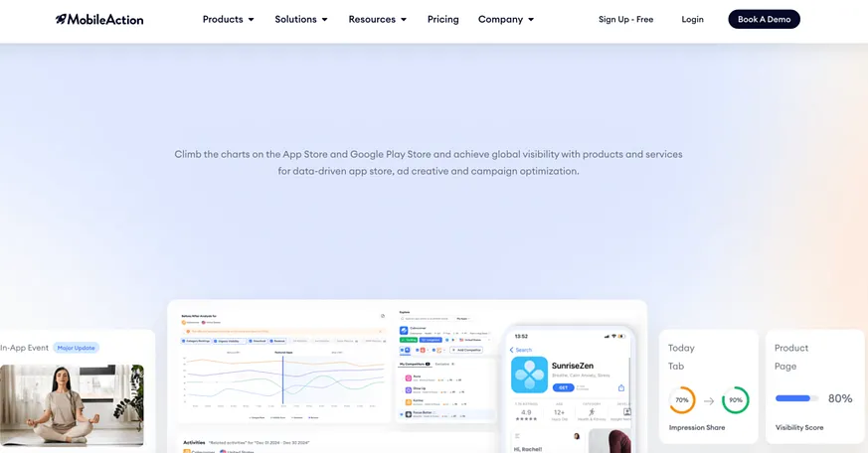Click the MobileAction logo
Screen dimensions: 868x453
tap(99, 19)
